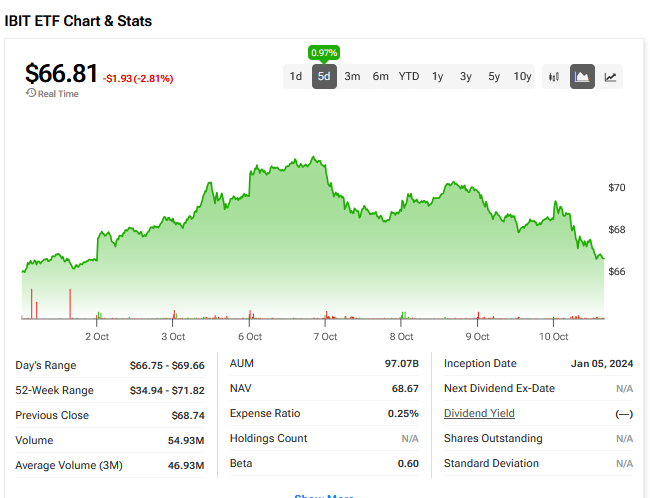
Task: Click the 0.97% green tooltip badge
Action: 323,52
